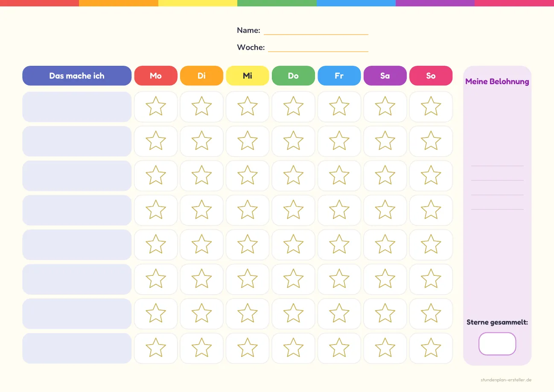Click the Woche: label
This screenshot has width=554, height=392.
click(x=251, y=47)
